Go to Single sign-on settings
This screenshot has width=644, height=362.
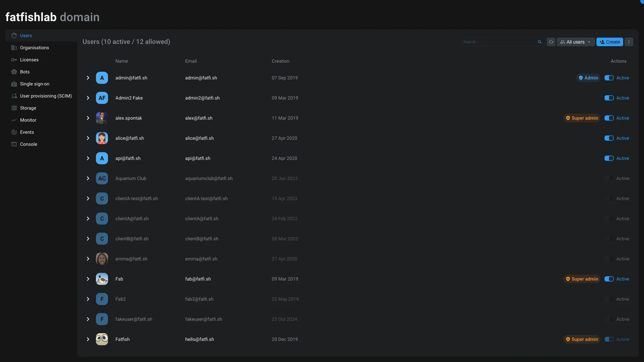pyautogui.click(x=34, y=84)
